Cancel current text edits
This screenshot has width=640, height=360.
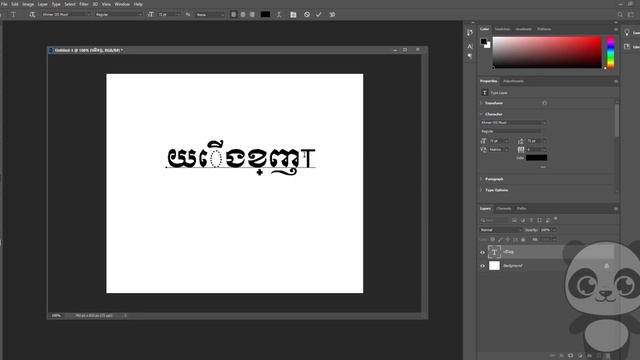point(307,14)
